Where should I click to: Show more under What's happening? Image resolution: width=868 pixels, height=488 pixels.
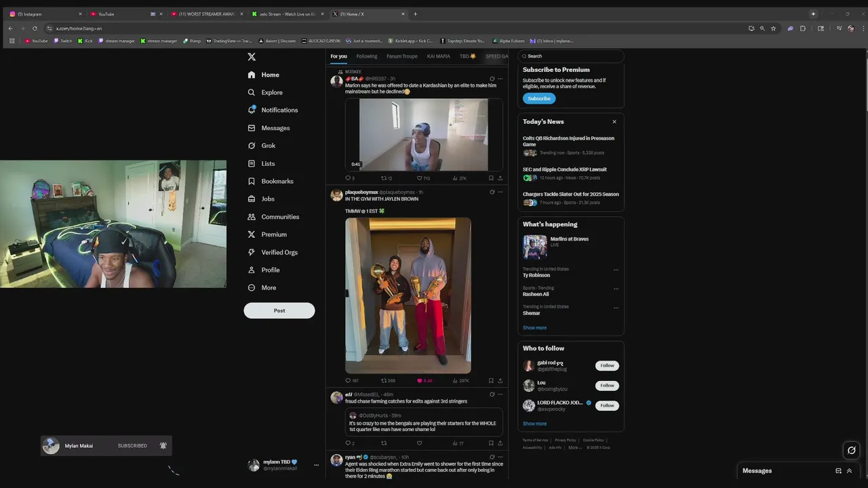(x=534, y=327)
